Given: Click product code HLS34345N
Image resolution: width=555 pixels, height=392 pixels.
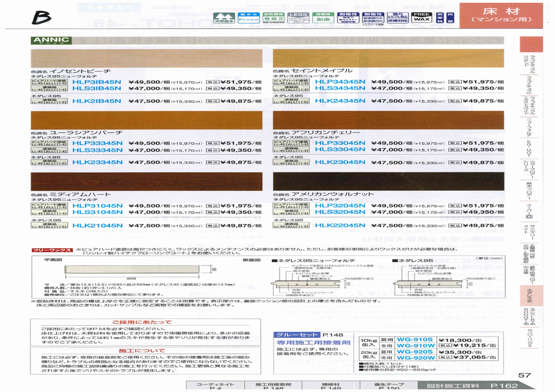Looking at the screenshot, I should (x=340, y=88).
